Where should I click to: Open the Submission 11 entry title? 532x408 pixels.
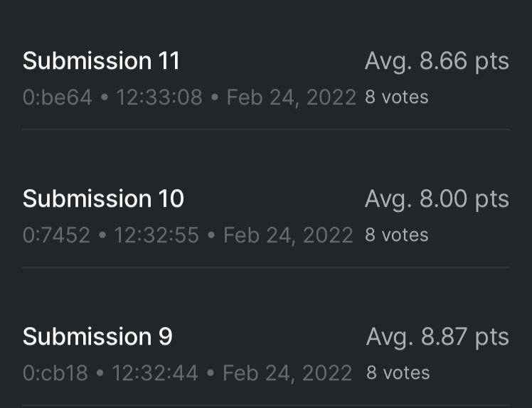point(101,61)
